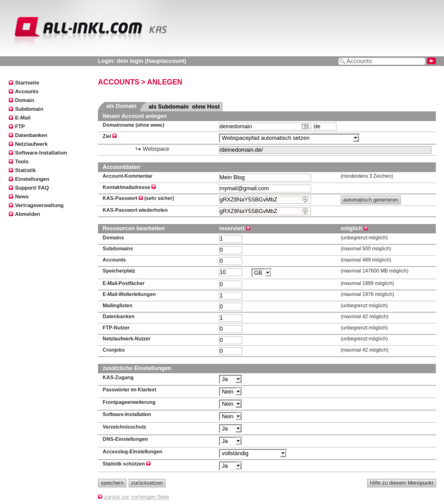
Task: Click the key icon in KAS-Passwort wiederholen field
Action: point(305,211)
